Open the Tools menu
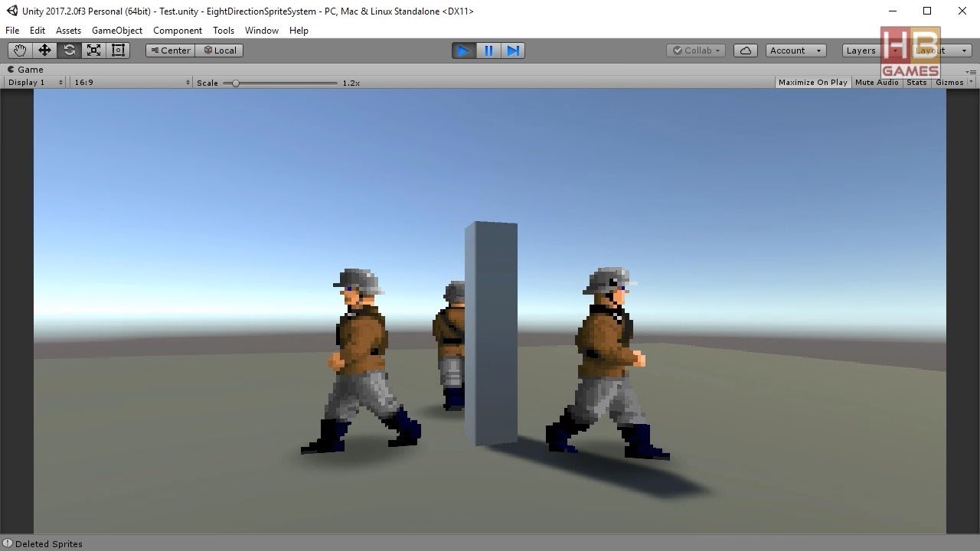The width and height of the screenshot is (980, 551). 224,31
